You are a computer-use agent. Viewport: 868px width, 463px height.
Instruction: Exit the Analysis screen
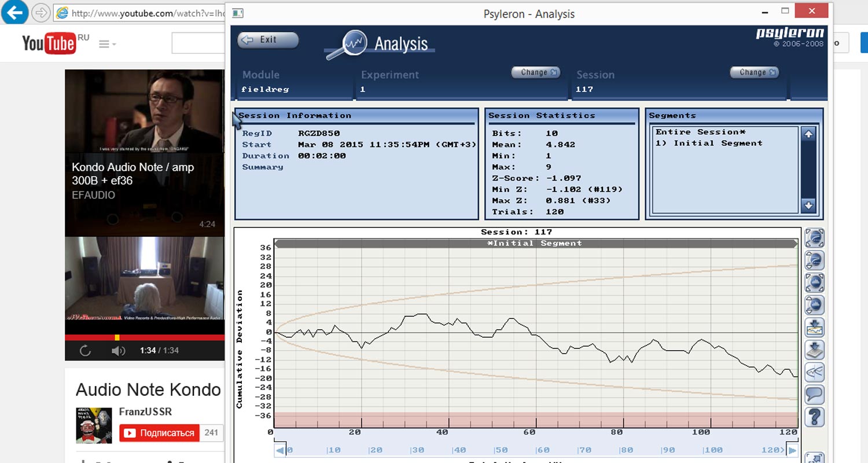point(268,40)
